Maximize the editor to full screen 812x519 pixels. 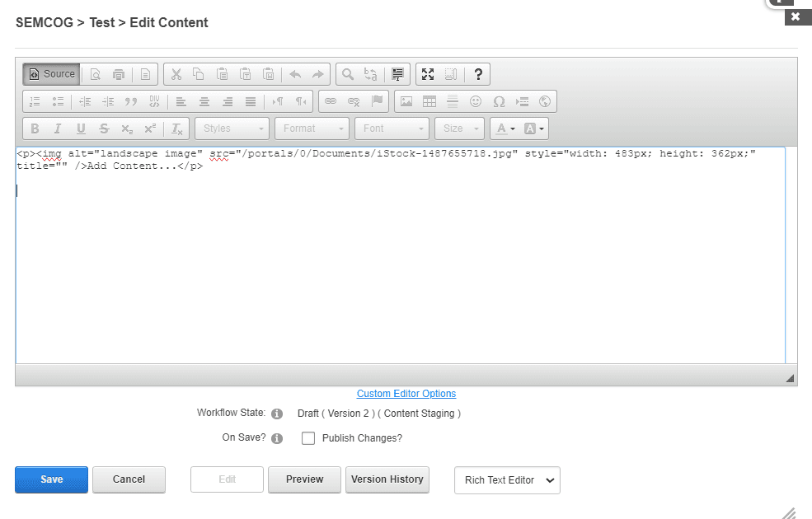click(x=428, y=73)
